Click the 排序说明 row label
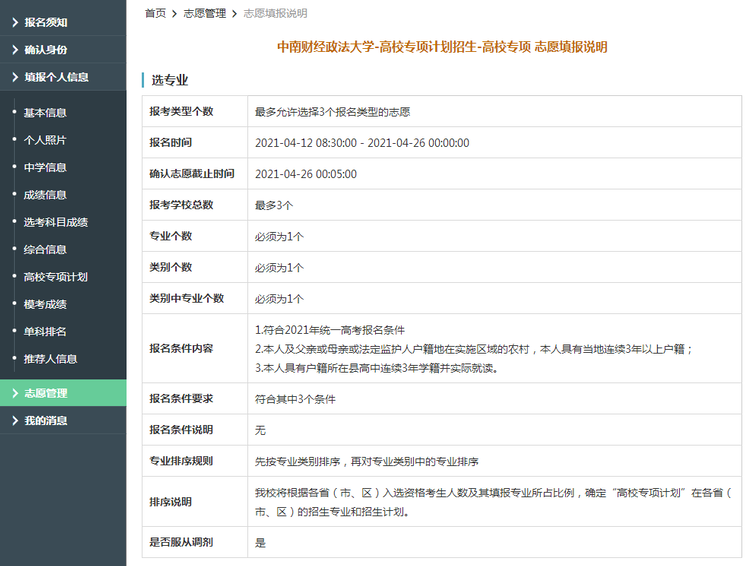 [171, 502]
